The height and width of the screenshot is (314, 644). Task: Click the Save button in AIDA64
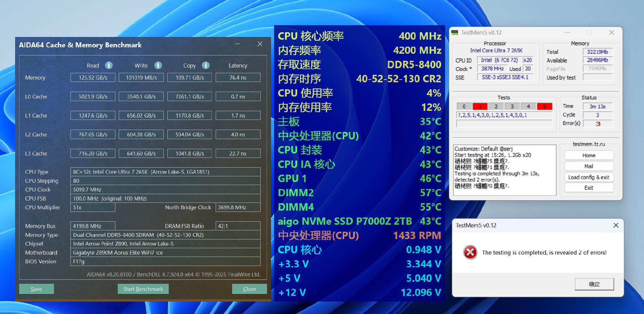(x=36, y=289)
